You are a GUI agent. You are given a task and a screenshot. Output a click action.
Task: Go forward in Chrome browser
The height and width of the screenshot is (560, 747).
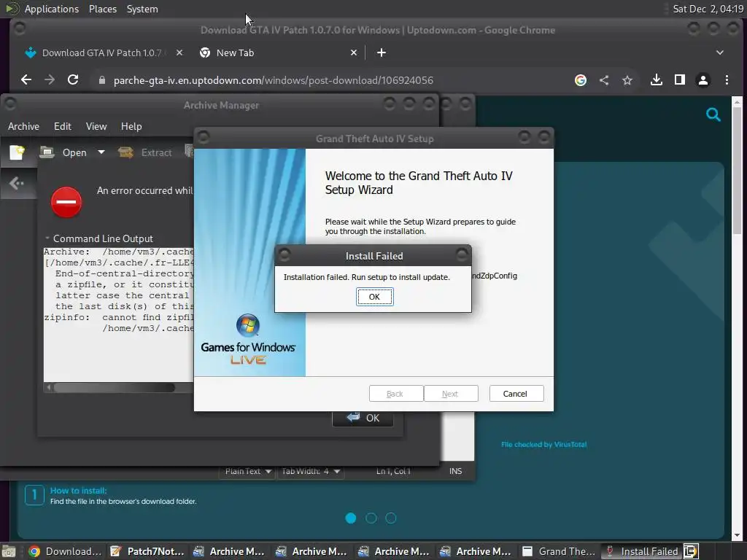tap(50, 80)
